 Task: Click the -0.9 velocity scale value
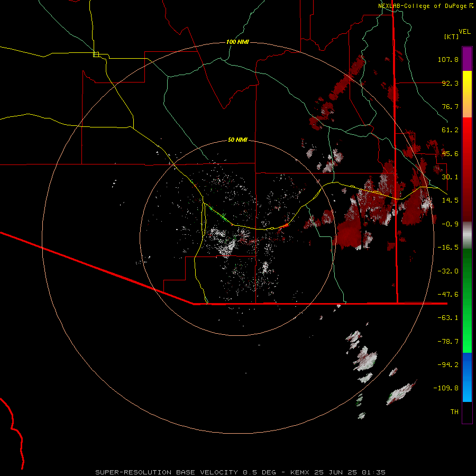tap(450, 224)
